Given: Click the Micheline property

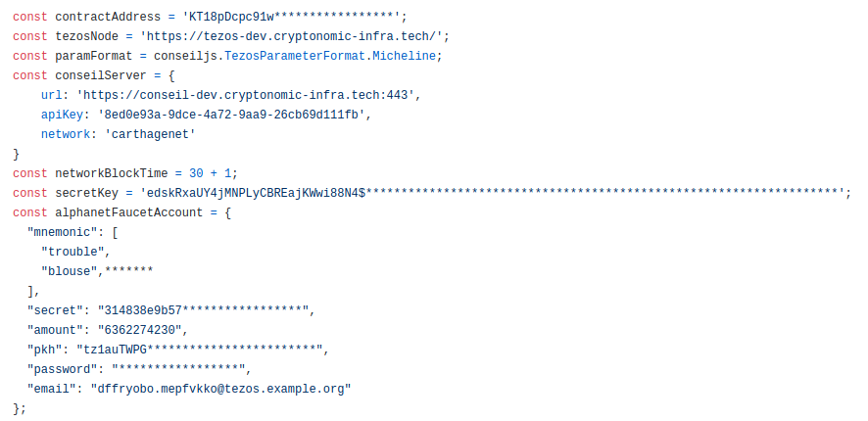Looking at the screenshot, I should (404, 57).
